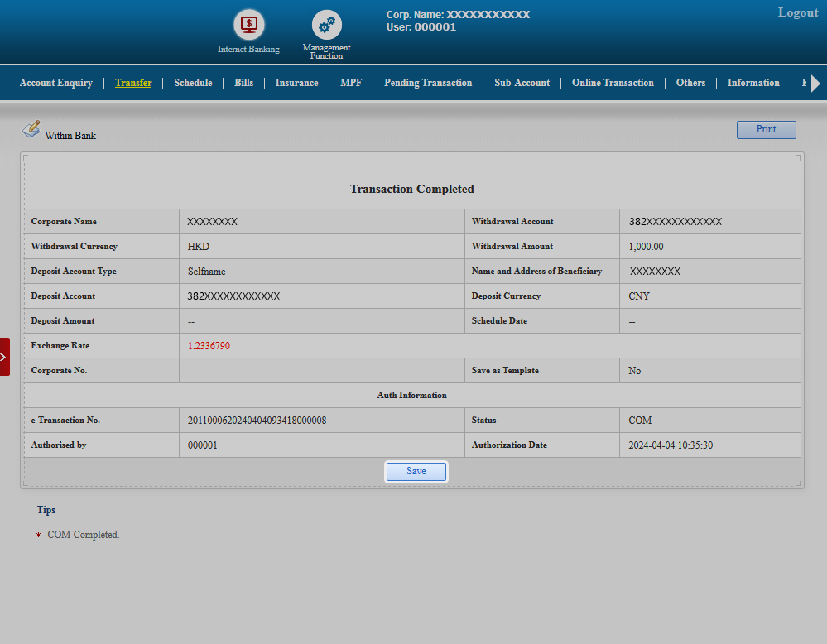Open the Account Enquiry menu
Viewport: 827px width, 644px height.
point(56,83)
